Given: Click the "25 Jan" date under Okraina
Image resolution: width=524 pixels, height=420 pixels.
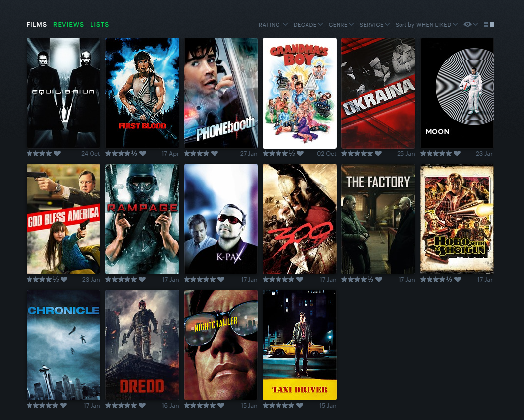Looking at the screenshot, I should [406, 154].
